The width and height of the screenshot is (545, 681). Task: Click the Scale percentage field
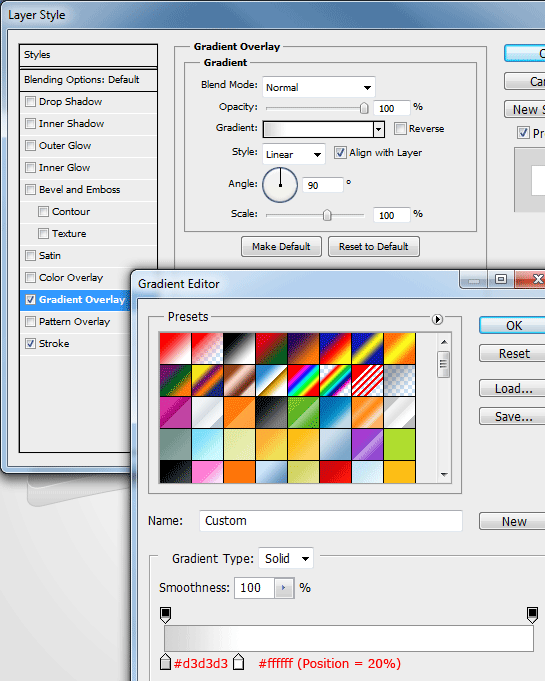(392, 215)
